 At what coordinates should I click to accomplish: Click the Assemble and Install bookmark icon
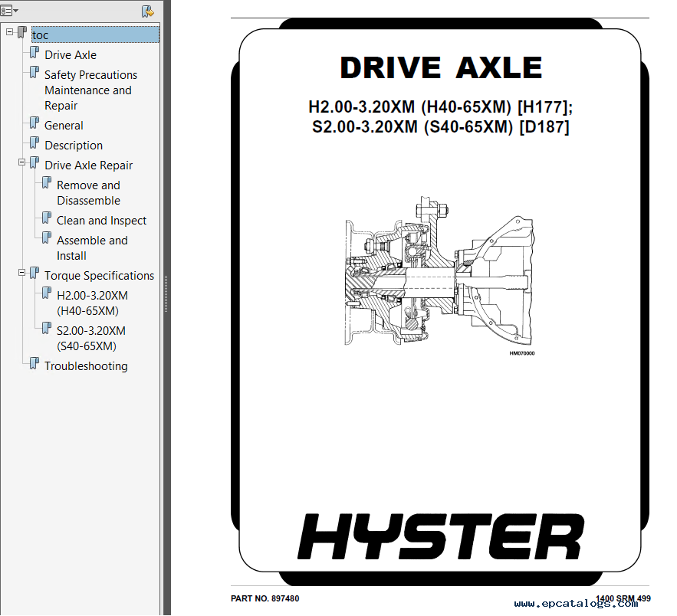[46, 238]
